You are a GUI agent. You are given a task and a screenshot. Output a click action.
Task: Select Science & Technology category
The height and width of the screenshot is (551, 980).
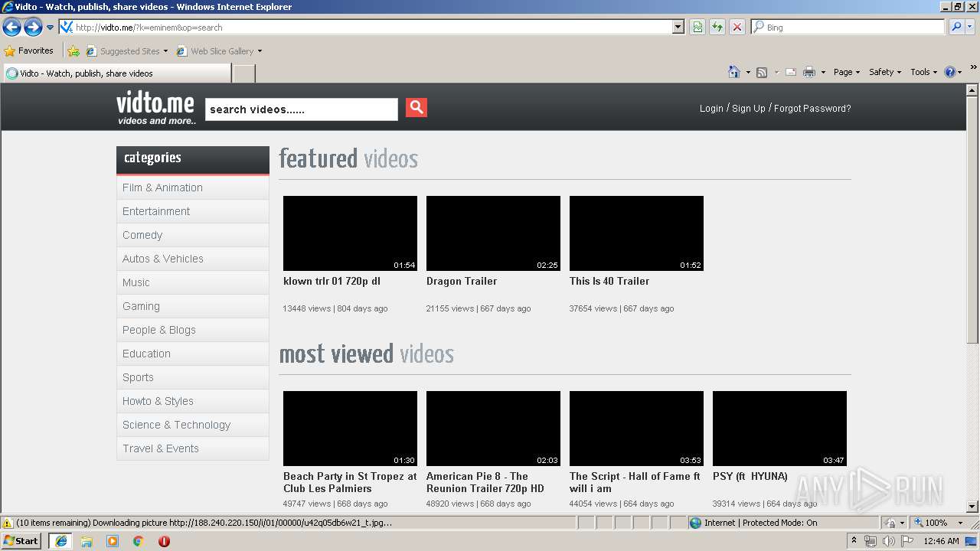(193, 425)
